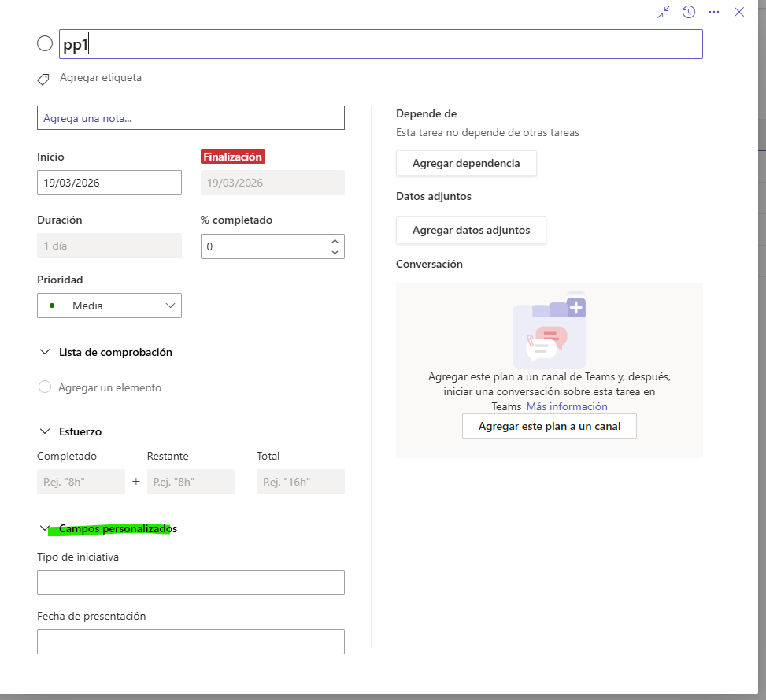Click the 'Depende de' heading
This screenshot has height=700, width=766.
427,113
